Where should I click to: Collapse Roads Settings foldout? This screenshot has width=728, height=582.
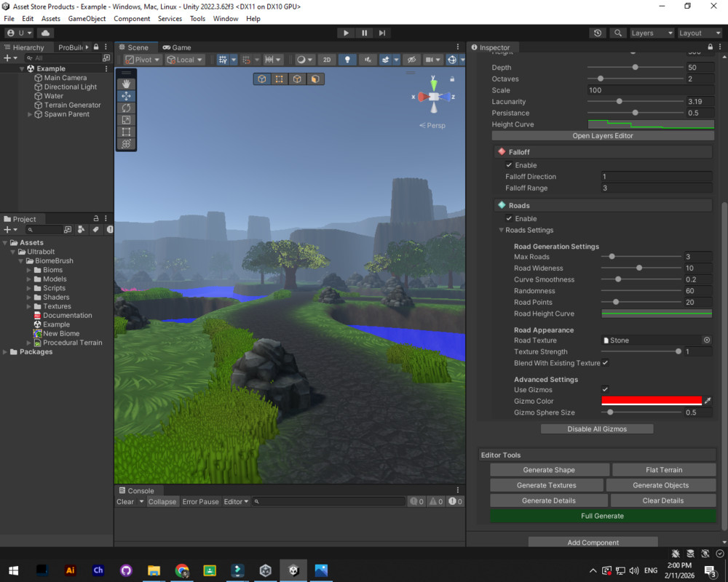coord(501,230)
